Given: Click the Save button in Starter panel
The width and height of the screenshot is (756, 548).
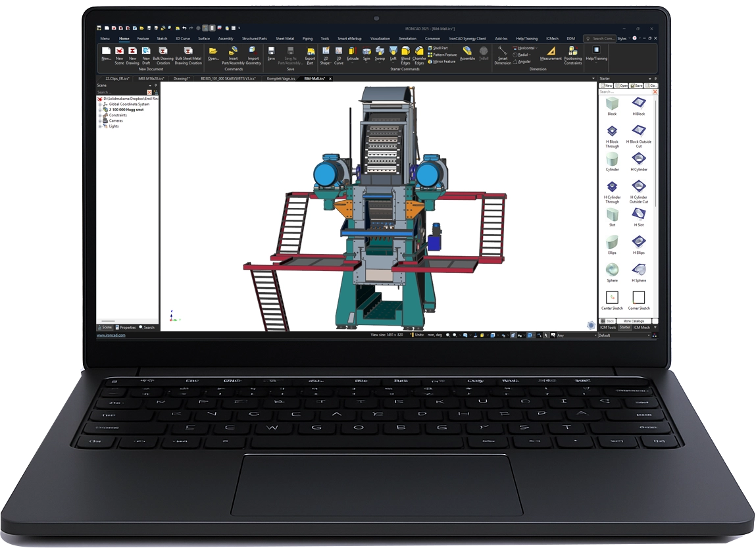Looking at the screenshot, I should point(636,86).
